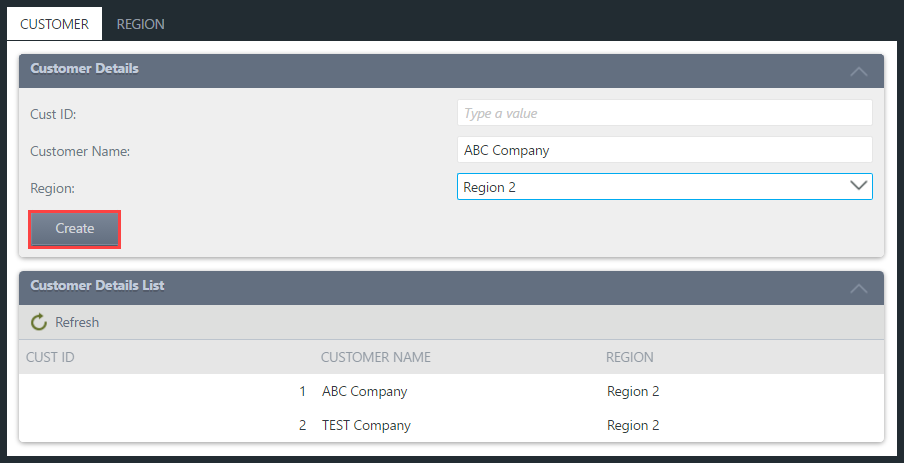904x463 pixels.
Task: Click the Customer Details panel title
Action: point(85,69)
